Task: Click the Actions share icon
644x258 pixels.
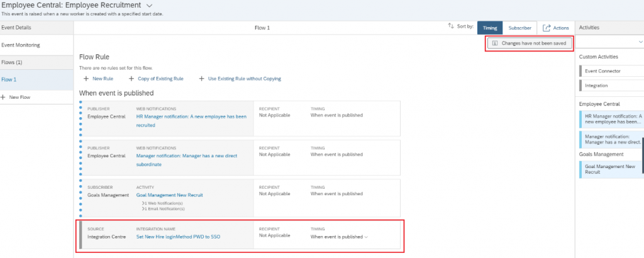Action: pyautogui.click(x=547, y=28)
